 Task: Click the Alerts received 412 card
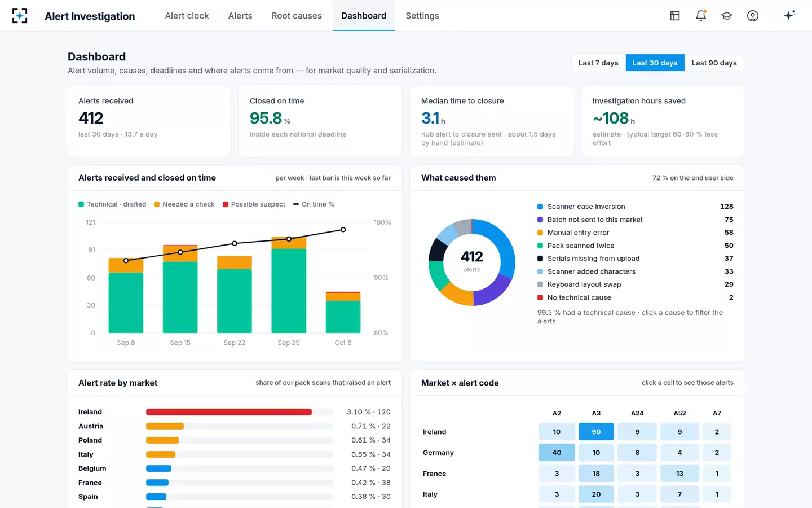click(x=149, y=121)
